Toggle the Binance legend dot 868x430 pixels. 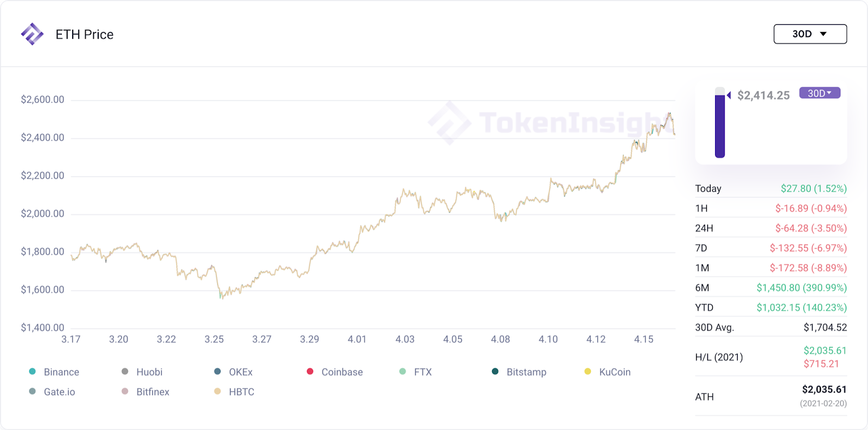tap(33, 371)
